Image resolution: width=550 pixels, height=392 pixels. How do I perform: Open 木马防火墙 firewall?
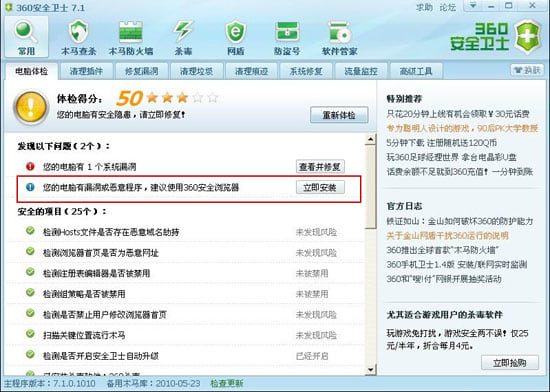[x=131, y=38]
